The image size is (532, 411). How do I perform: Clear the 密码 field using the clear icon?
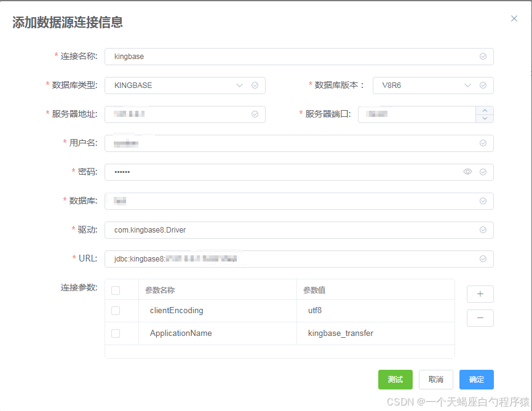coord(483,172)
